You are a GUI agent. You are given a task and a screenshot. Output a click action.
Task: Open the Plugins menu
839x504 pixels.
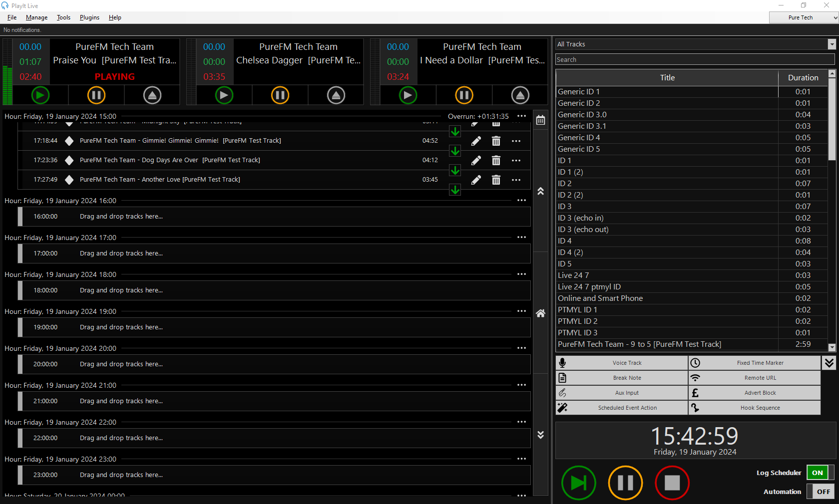(x=89, y=17)
